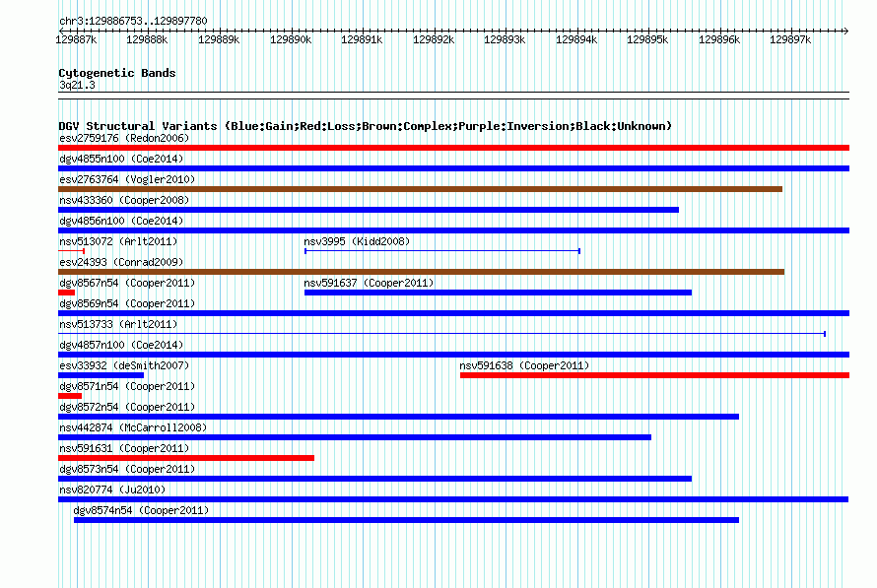This screenshot has height=588, width=877.
Task: Click ruler position 129889k
Action: pos(219,39)
